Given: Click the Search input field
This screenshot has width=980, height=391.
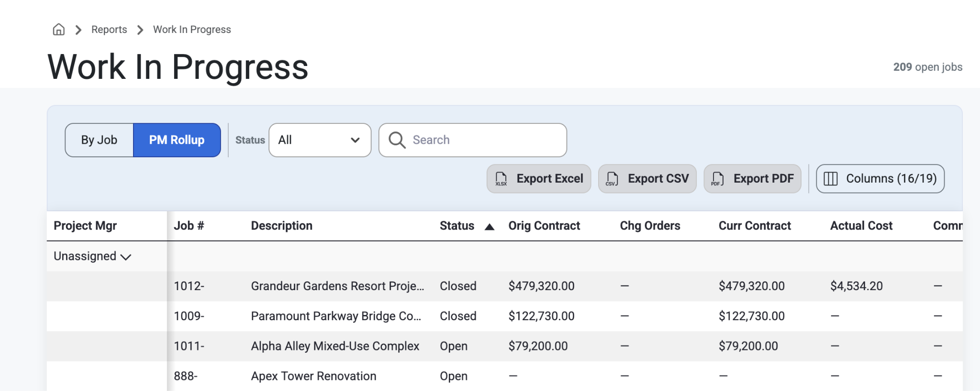Looking at the screenshot, I should click(473, 140).
